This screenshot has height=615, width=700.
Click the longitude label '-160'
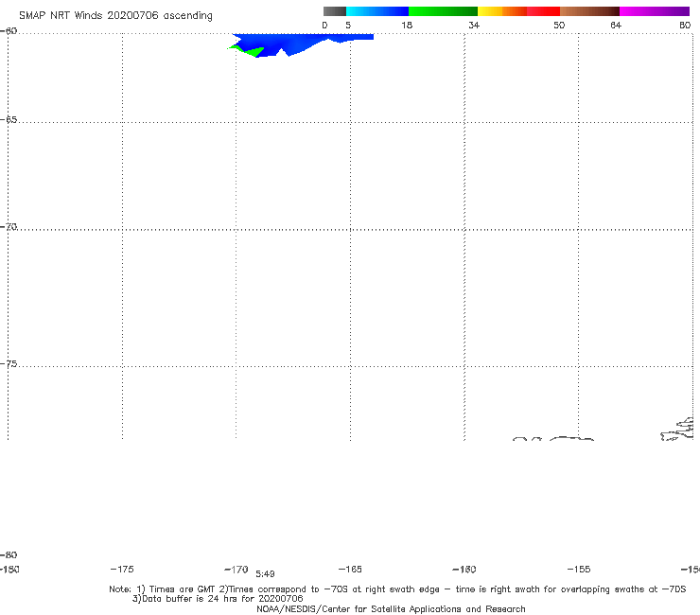tap(464, 569)
